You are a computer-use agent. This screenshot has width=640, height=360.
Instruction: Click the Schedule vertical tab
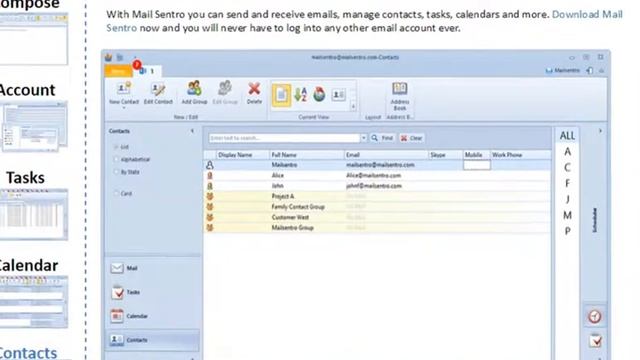(x=595, y=220)
